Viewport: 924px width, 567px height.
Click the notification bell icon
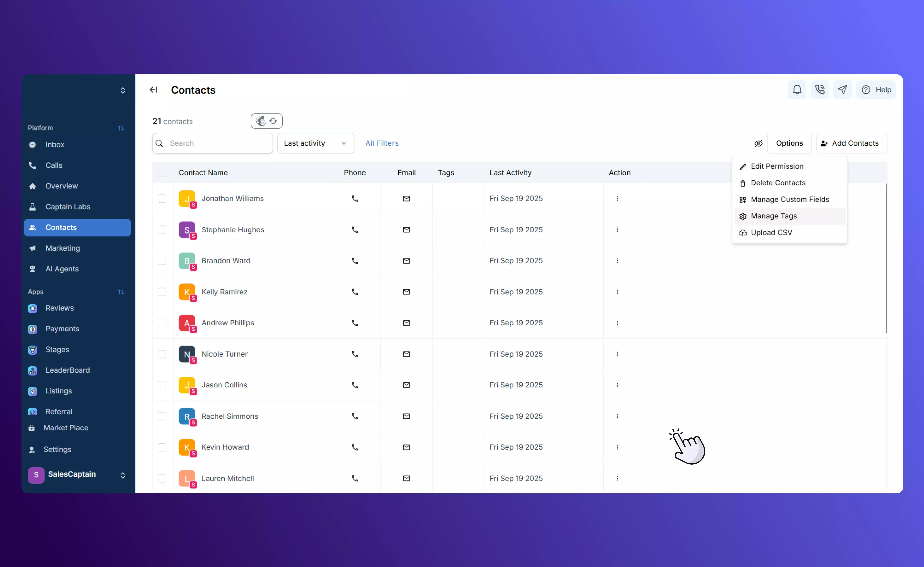coord(797,90)
